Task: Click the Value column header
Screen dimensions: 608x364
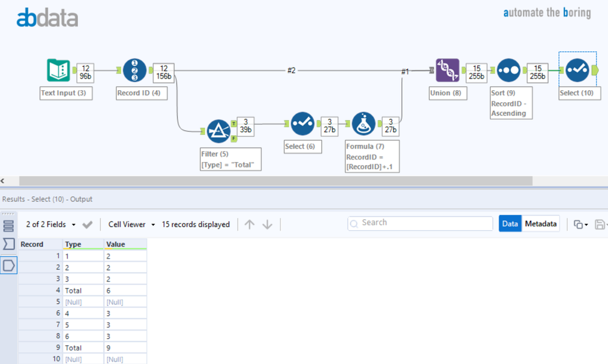Action: pos(125,244)
